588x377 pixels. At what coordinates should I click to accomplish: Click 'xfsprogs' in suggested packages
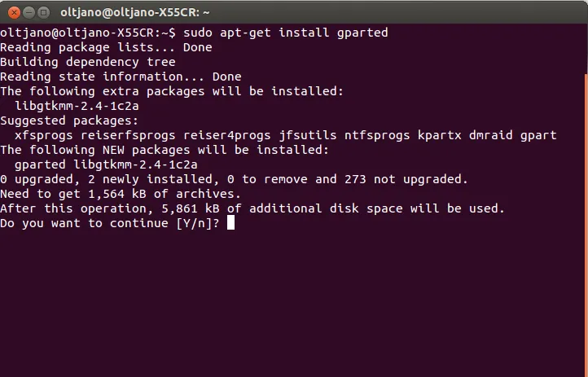tap(42, 135)
